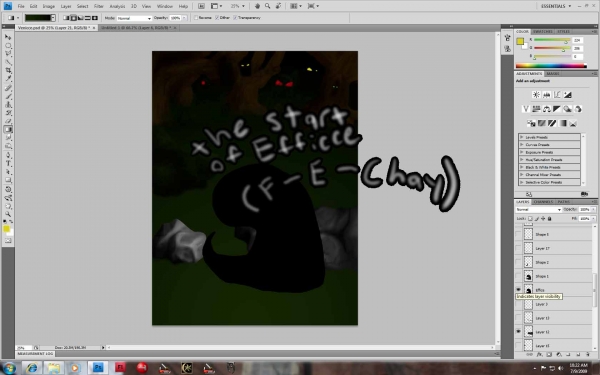Image resolution: width=600 pixels, height=375 pixels.
Task: Select the Gradient tool in toolbox
Action: [8, 130]
